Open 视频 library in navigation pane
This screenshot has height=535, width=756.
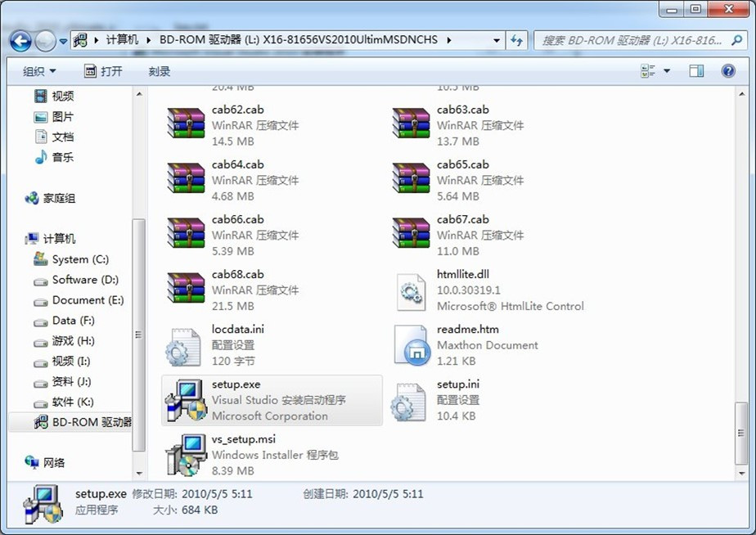(x=53, y=96)
